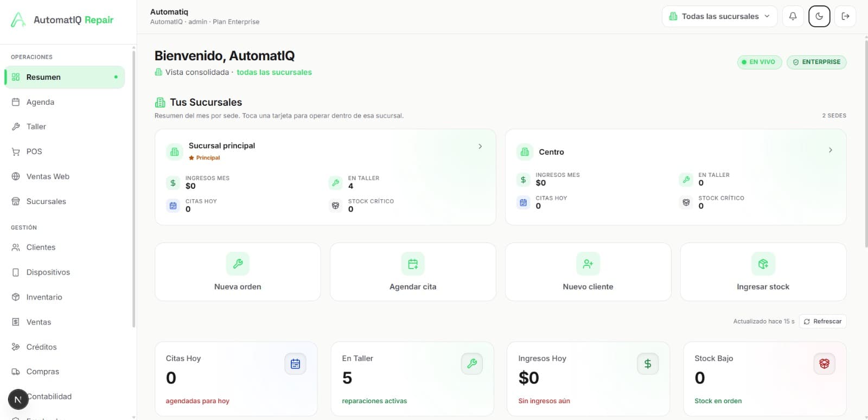Go to Taller in the sidebar

point(65,126)
